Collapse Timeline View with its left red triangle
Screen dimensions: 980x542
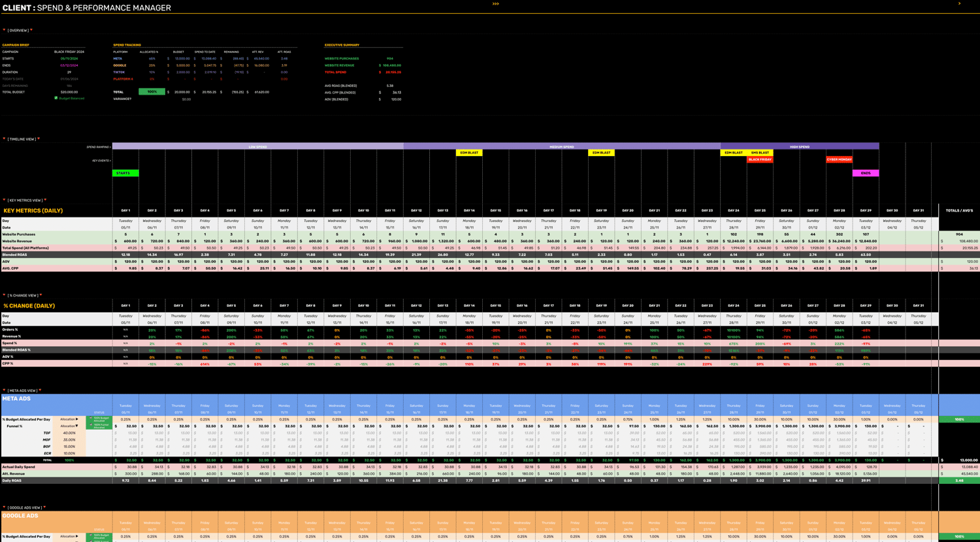click(4, 138)
